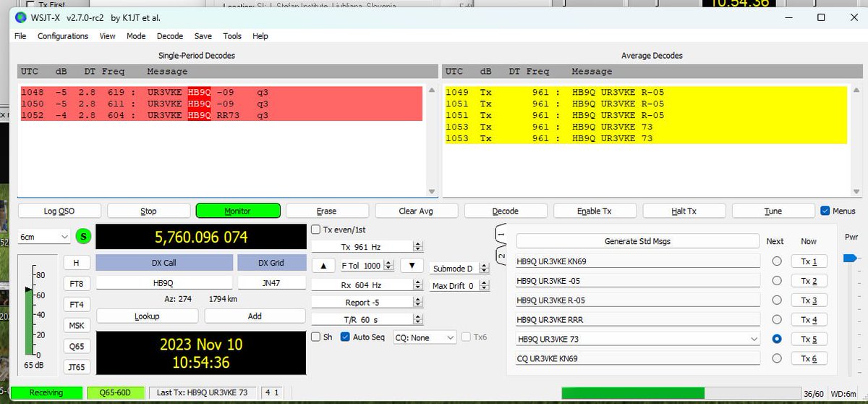The width and height of the screenshot is (868, 404).
Task: Click the Tx 6 Now button
Action: [x=809, y=358]
